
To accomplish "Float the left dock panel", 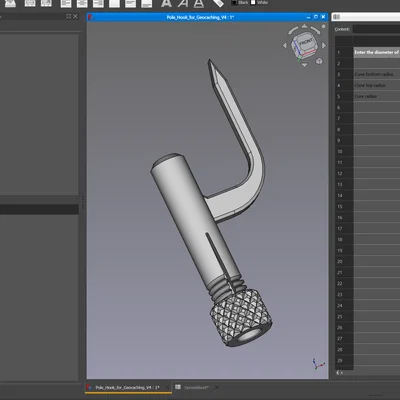I will (x=69, y=16).
